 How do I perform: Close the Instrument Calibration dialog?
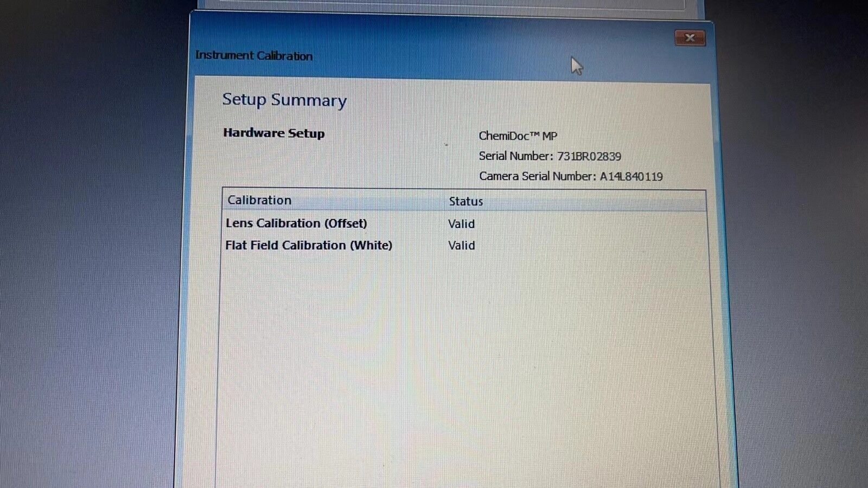(x=690, y=38)
